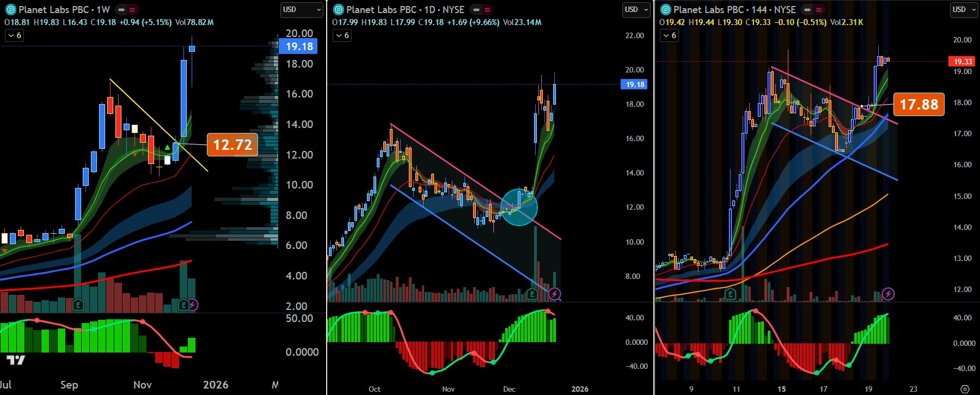Click the Planet Labs logo in daily chart
The image size is (980, 395).
point(338,10)
